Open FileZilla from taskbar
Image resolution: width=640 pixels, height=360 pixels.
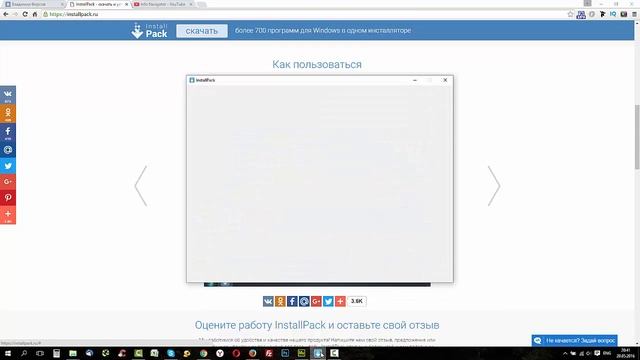(269, 353)
